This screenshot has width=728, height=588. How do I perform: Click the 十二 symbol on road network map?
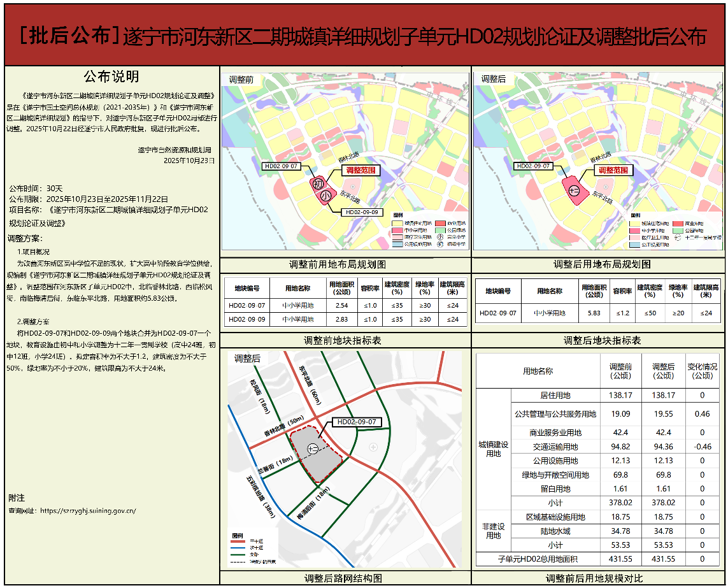(x=313, y=449)
